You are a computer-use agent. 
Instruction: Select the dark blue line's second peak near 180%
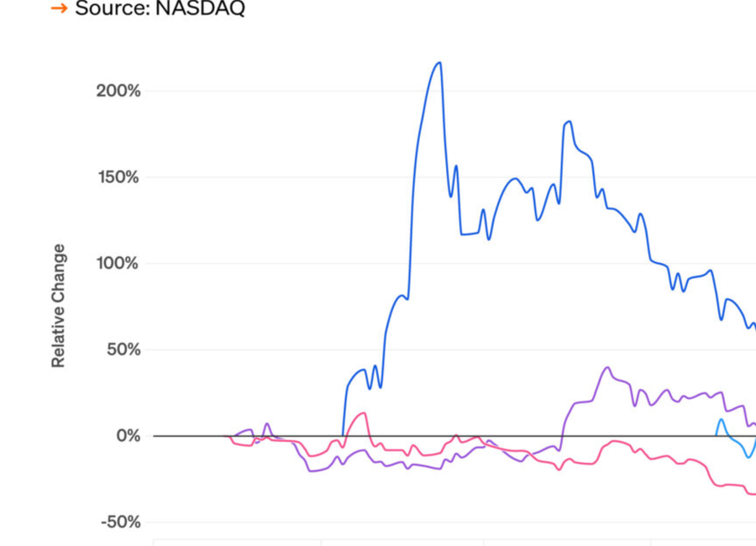pyautogui.click(x=570, y=121)
